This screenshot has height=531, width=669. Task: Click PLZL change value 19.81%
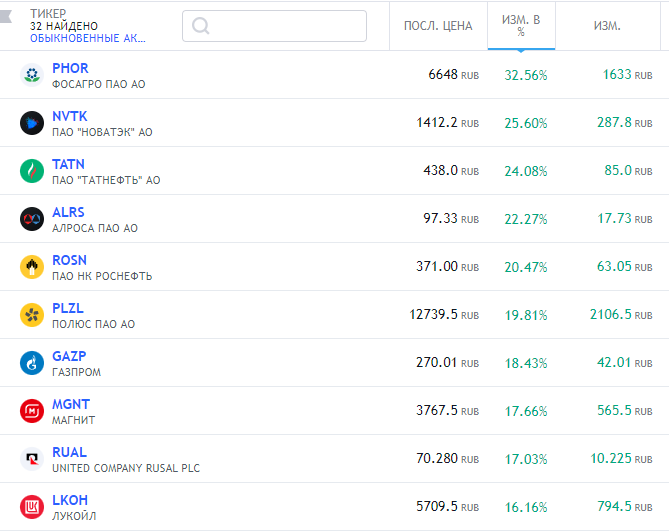pyautogui.click(x=526, y=315)
